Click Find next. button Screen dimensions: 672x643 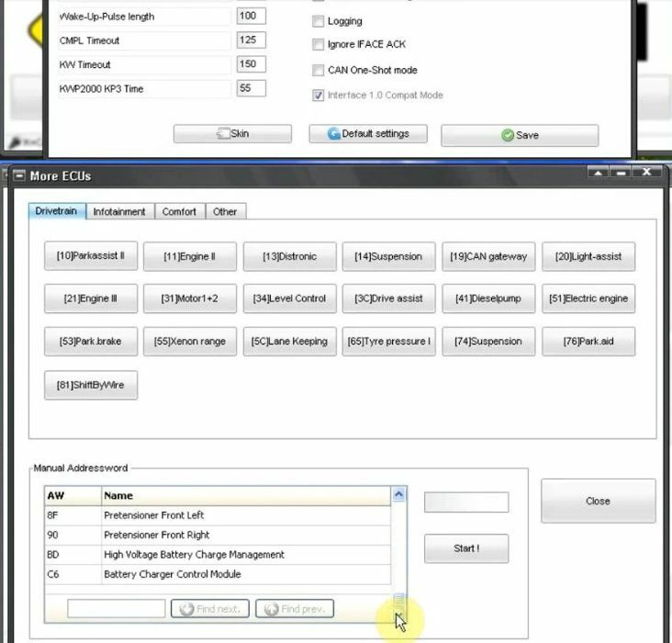[x=210, y=609]
